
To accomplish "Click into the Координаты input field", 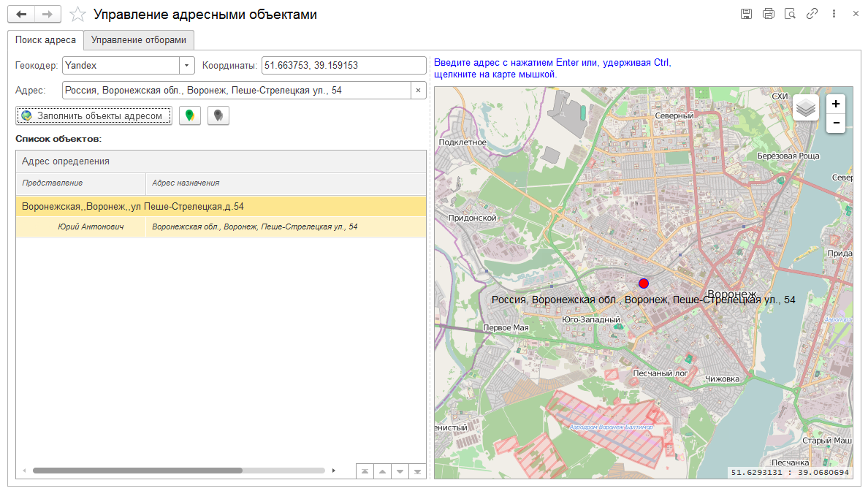I will coord(343,66).
